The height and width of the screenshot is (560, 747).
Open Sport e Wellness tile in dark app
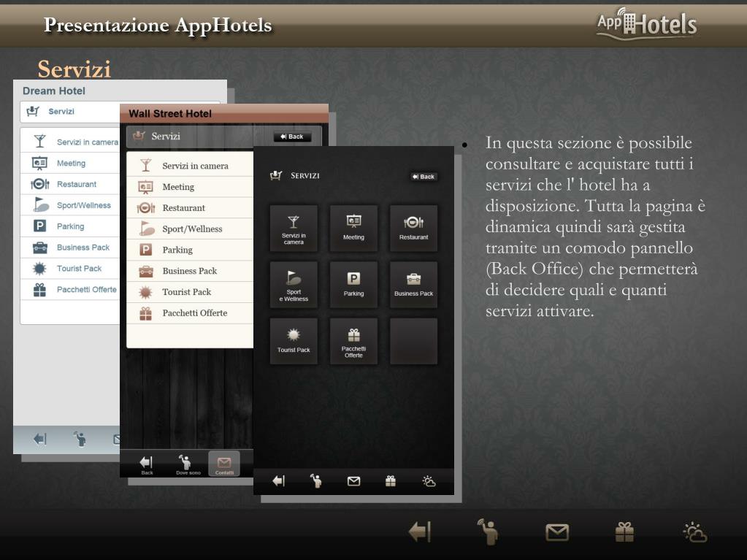point(294,284)
